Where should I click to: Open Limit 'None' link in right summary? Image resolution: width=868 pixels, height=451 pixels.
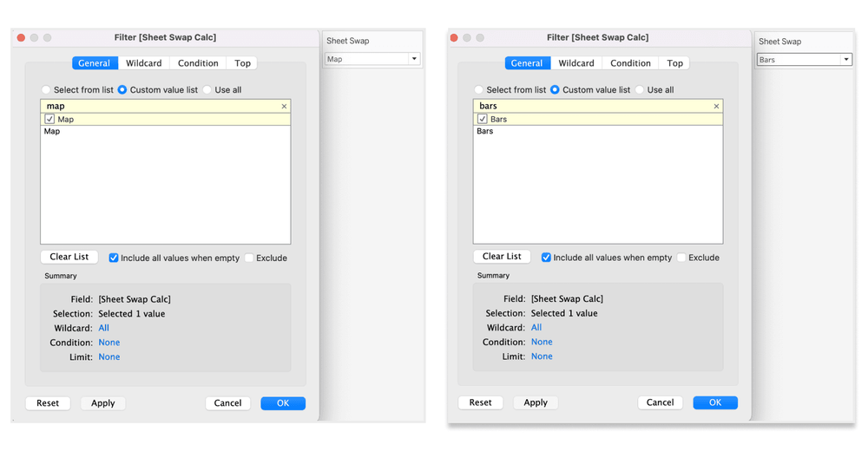542,356
